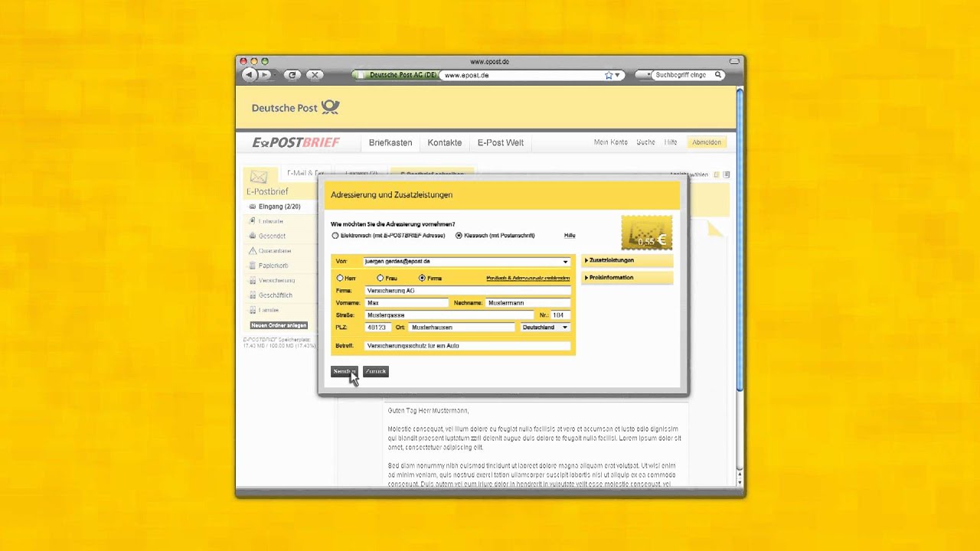Choose the Herr salutation radio button
The image size is (980, 551).
(340, 278)
